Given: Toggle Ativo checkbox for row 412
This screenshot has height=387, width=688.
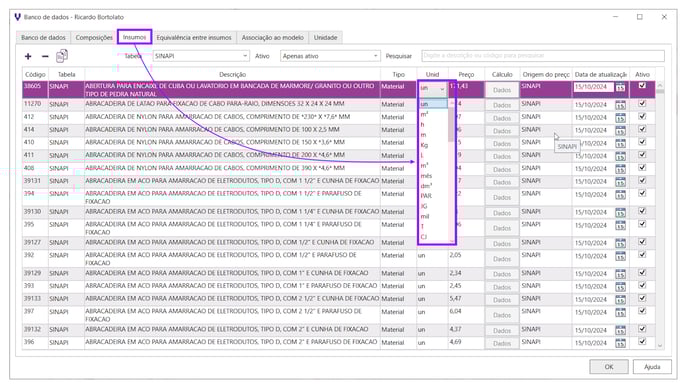Looking at the screenshot, I should [x=642, y=116].
